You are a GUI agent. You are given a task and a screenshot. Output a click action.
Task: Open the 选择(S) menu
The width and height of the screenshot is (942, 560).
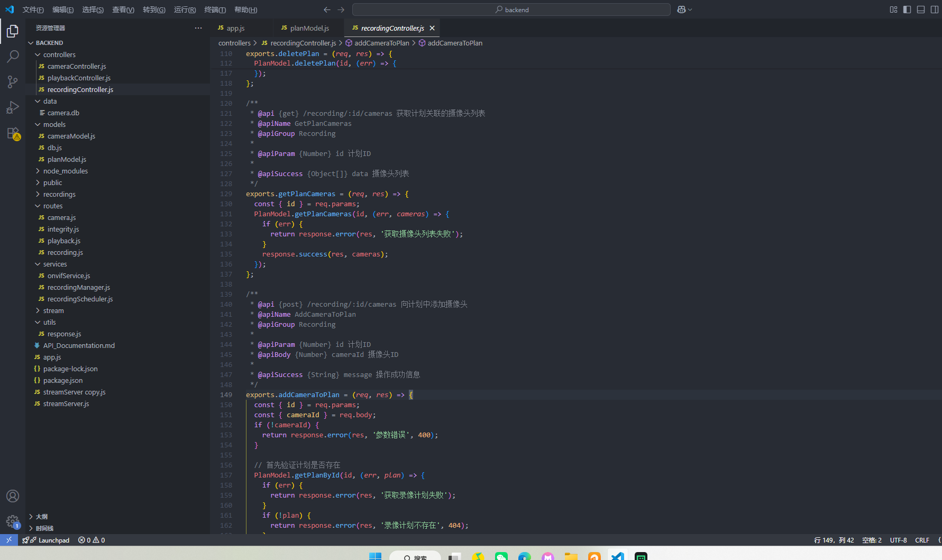93,10
